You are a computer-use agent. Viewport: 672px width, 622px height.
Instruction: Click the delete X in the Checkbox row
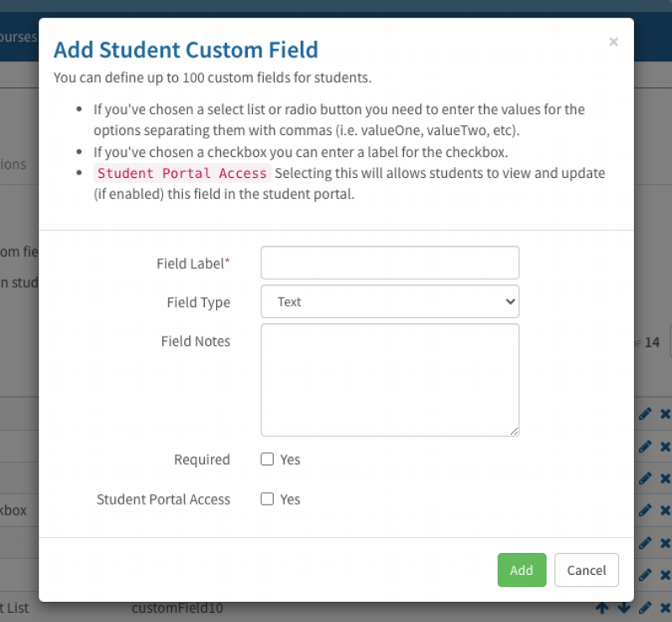tap(665, 510)
